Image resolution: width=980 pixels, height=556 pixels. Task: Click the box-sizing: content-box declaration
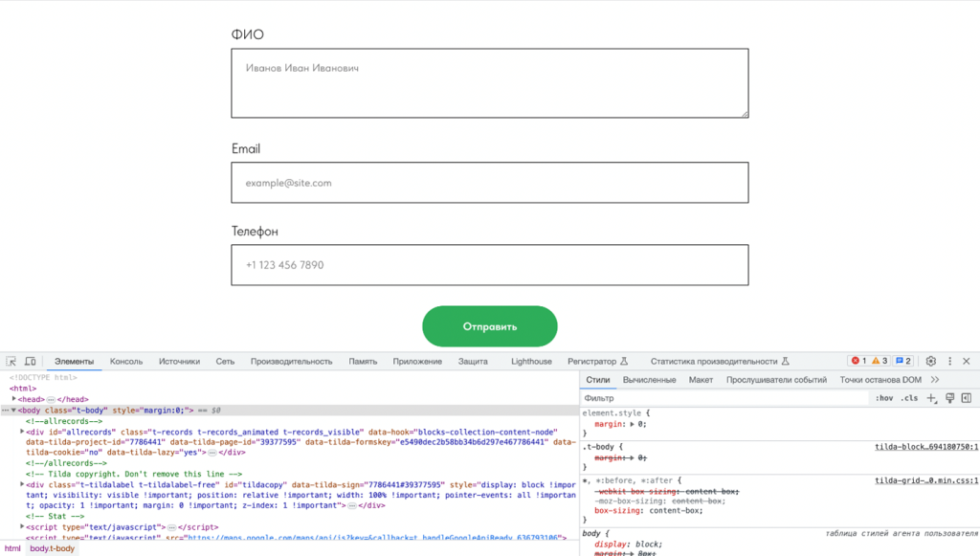[648, 510]
